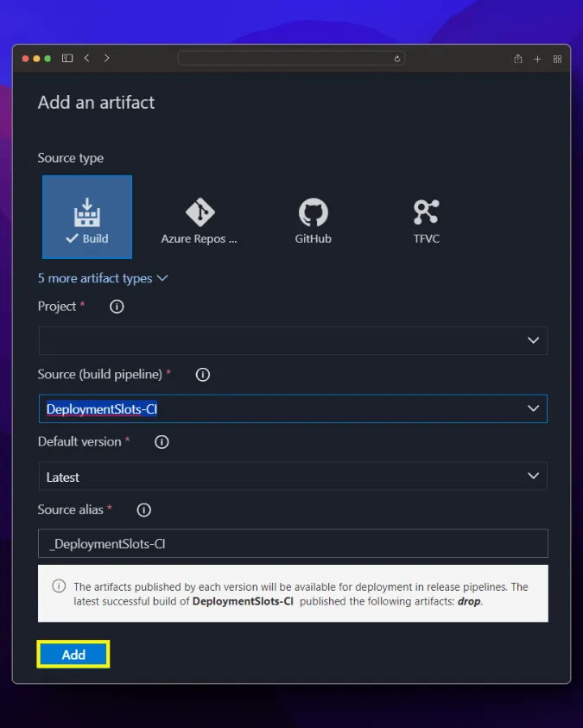Show info for Source build pipeline

click(203, 374)
